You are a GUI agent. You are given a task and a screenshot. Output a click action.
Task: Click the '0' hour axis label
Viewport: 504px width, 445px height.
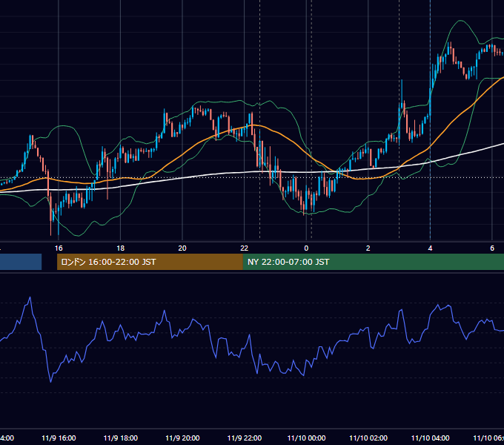(x=306, y=248)
